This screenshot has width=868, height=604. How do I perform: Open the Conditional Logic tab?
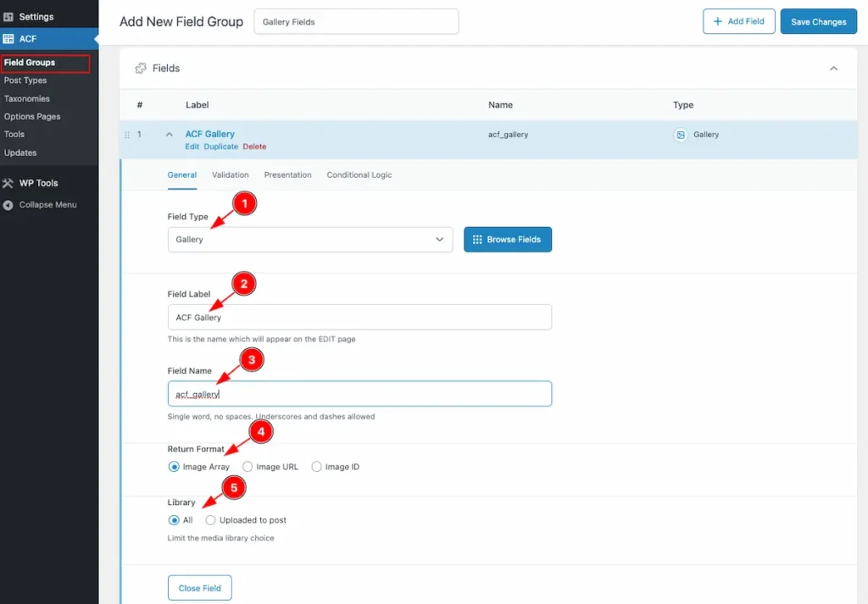point(359,175)
